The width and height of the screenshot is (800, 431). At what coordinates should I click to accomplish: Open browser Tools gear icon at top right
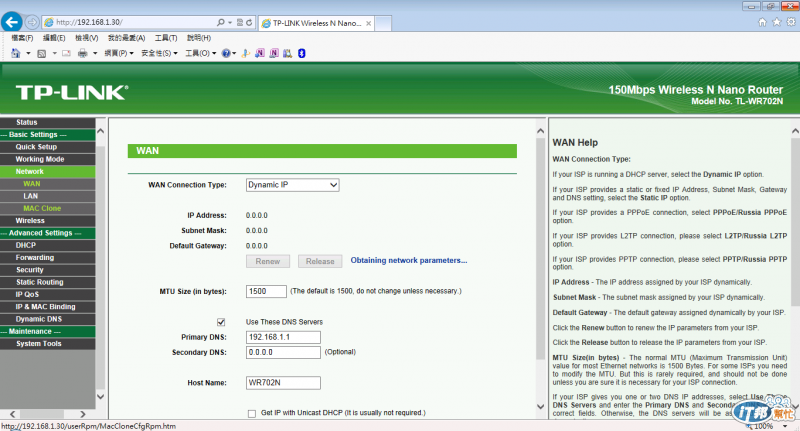click(x=791, y=22)
